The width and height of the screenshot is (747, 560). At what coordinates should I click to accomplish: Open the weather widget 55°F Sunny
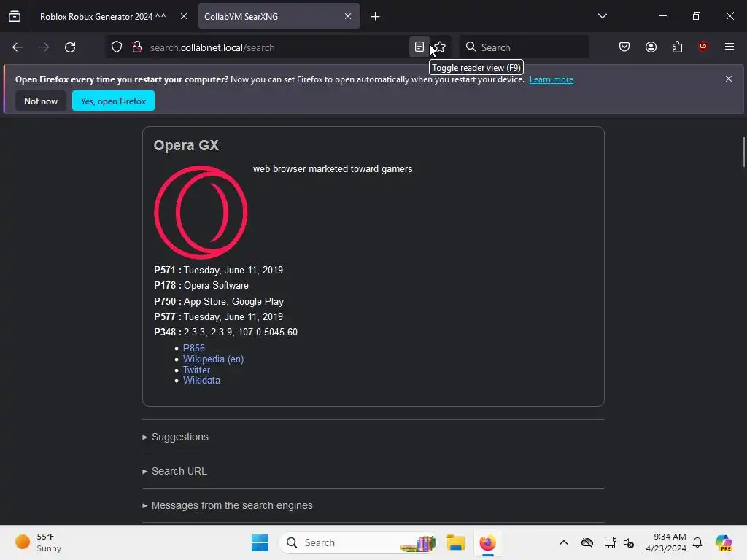[x=39, y=542]
